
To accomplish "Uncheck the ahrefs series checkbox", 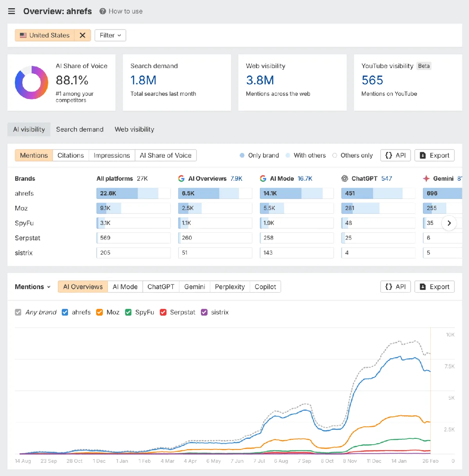I will tap(65, 312).
